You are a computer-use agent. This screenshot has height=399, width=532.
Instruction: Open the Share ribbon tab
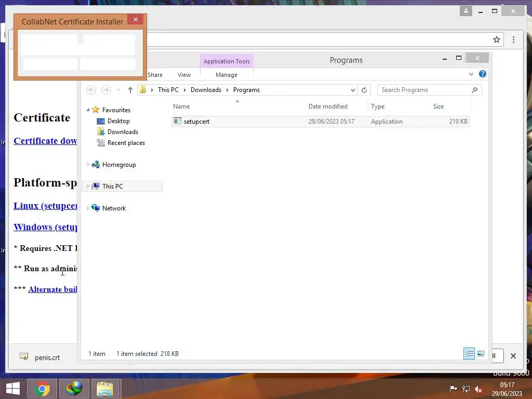point(155,75)
